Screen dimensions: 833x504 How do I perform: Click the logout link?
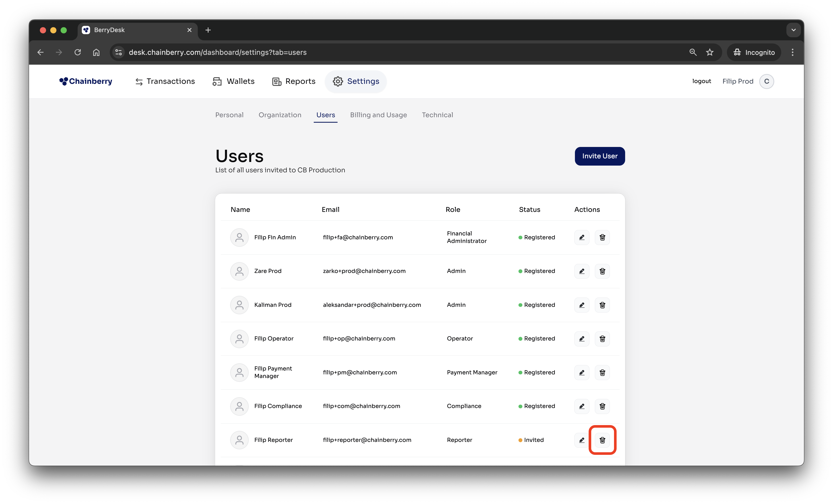click(701, 81)
